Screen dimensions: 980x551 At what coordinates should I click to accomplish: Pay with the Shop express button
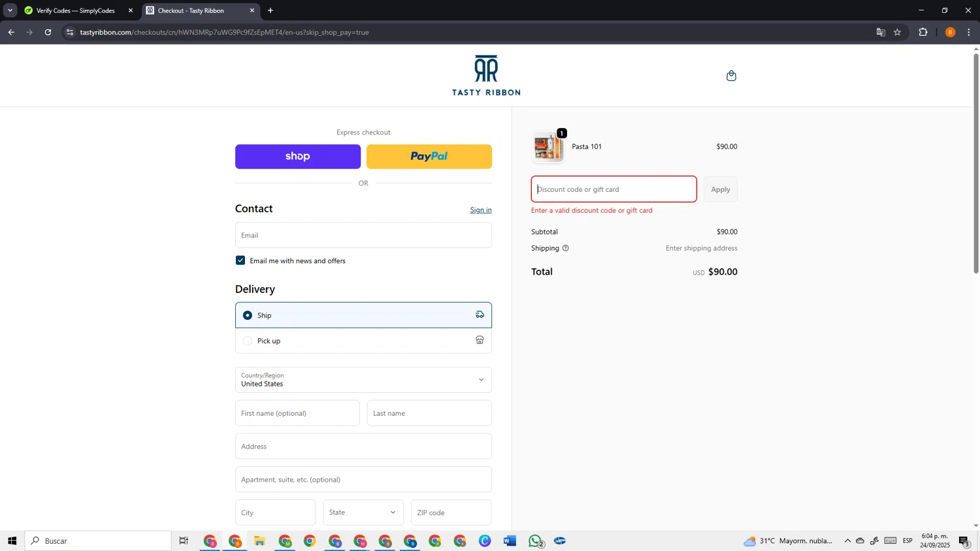click(298, 157)
